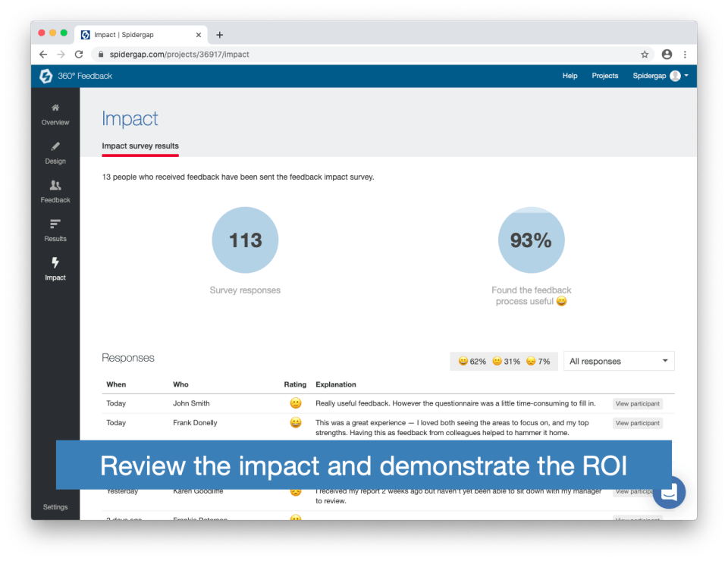
Task: Expand the Spidergap account dropdown
Action: click(x=661, y=76)
